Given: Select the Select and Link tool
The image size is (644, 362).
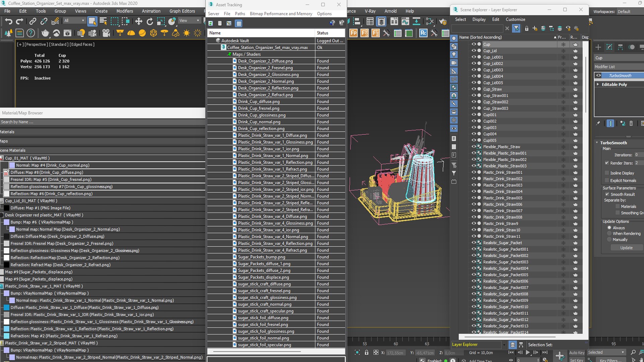Looking at the screenshot, I should (x=33, y=21).
